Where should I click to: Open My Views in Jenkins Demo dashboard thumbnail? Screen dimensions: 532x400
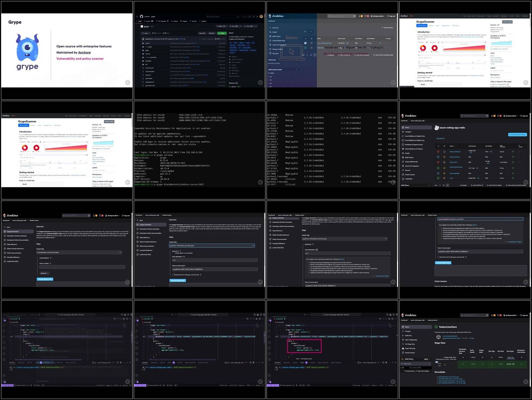pyautogui.click(x=274, y=53)
